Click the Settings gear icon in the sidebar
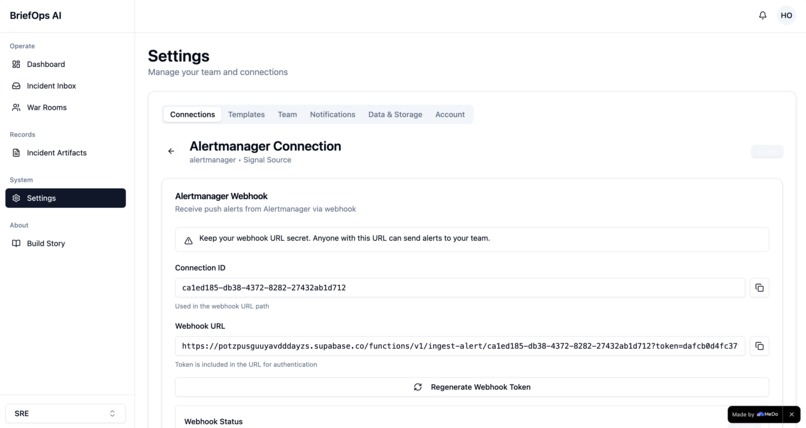 pyautogui.click(x=16, y=198)
